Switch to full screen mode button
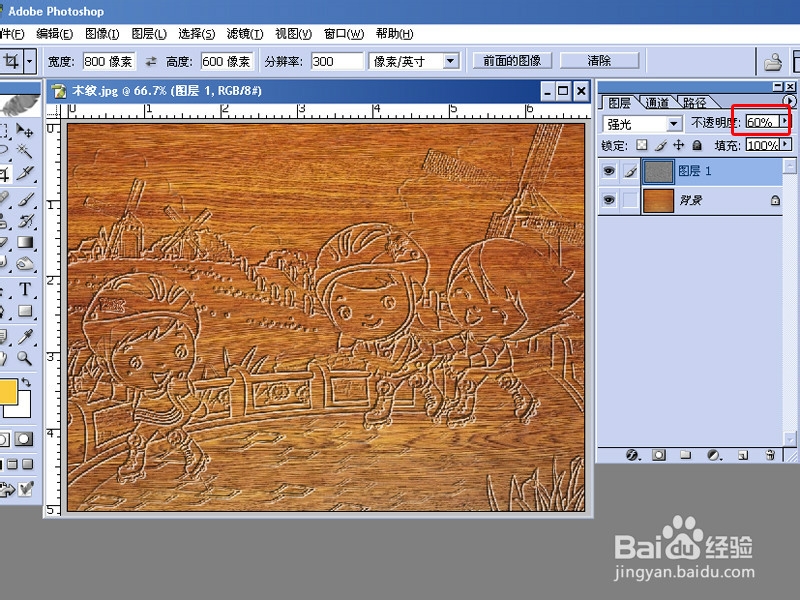 pos(28,464)
